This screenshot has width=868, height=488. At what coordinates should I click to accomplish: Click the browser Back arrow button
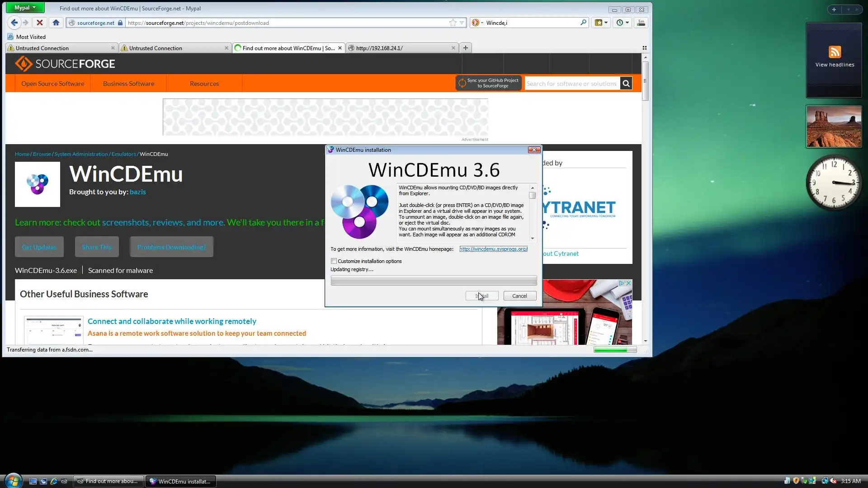14,23
